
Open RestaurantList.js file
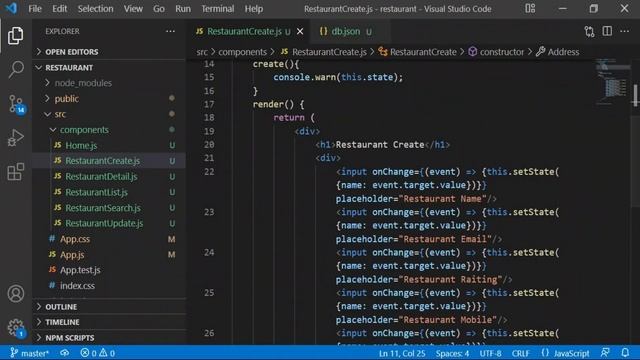click(109, 192)
